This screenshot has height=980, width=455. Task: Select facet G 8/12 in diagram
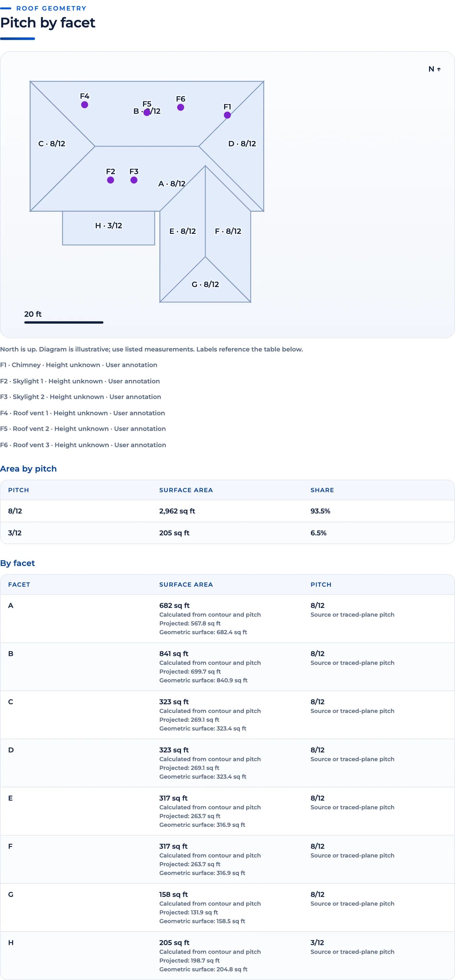[x=205, y=284]
